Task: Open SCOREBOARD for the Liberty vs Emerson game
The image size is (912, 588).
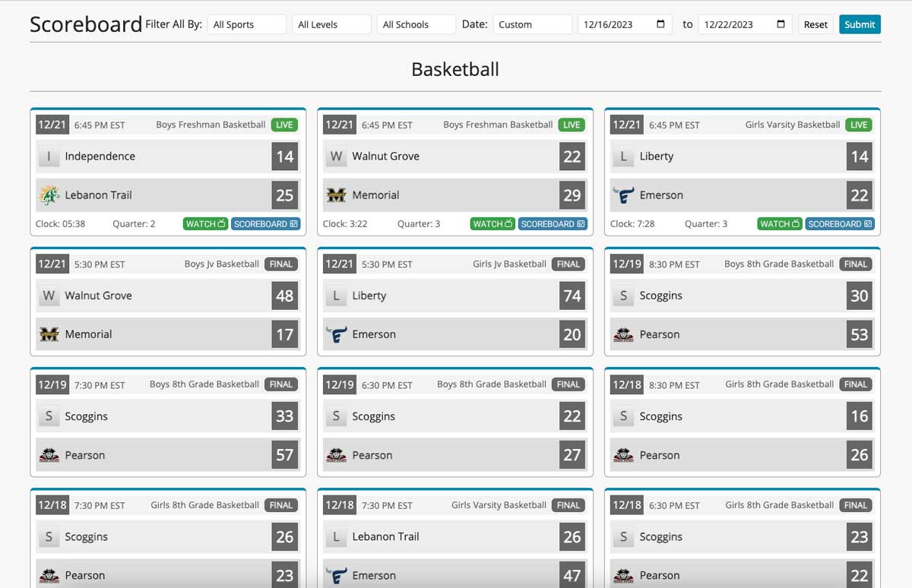Action: [x=840, y=223]
